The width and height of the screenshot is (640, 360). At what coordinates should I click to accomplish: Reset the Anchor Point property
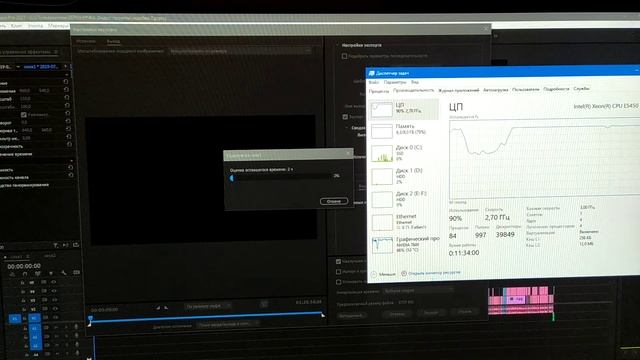coord(69,129)
